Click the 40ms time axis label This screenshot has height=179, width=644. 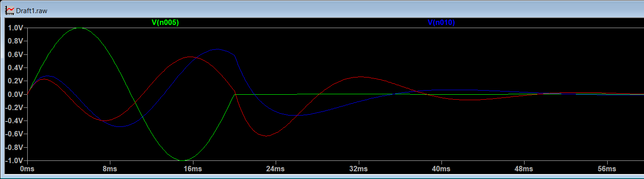441,169
